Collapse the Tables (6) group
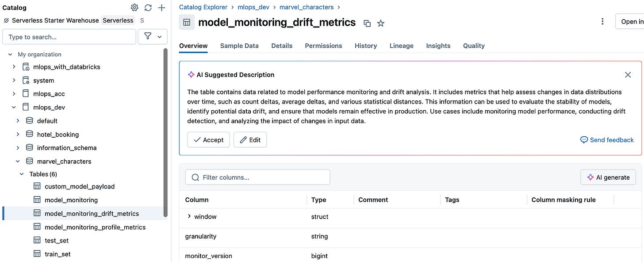This screenshot has height=262, width=644. [22, 174]
